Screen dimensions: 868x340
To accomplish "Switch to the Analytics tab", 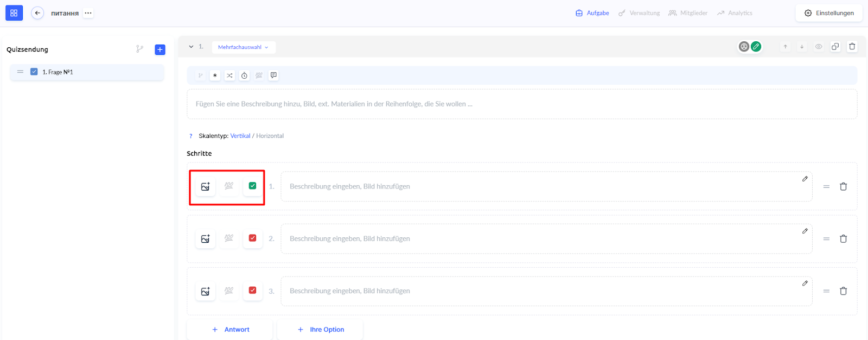I will 735,13.
